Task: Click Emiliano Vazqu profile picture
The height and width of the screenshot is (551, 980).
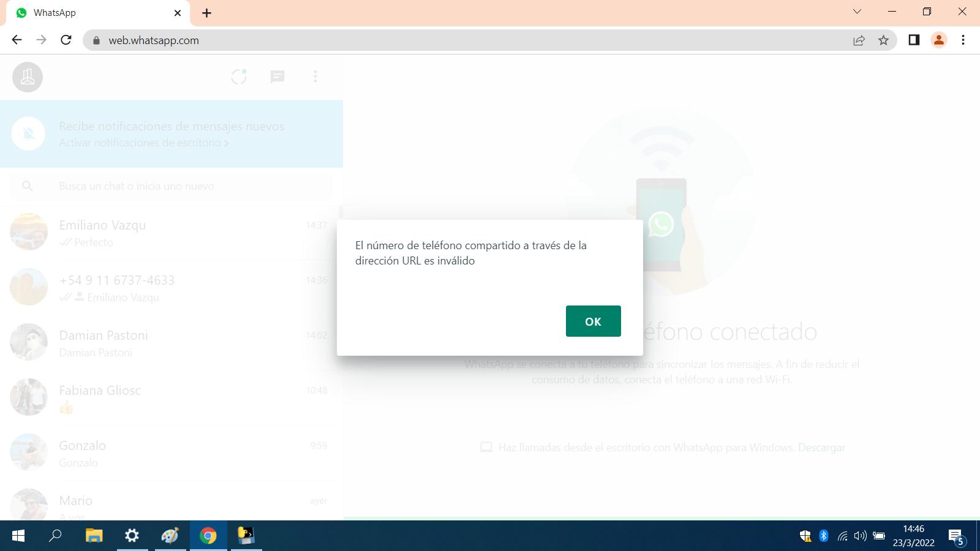Action: (29, 232)
